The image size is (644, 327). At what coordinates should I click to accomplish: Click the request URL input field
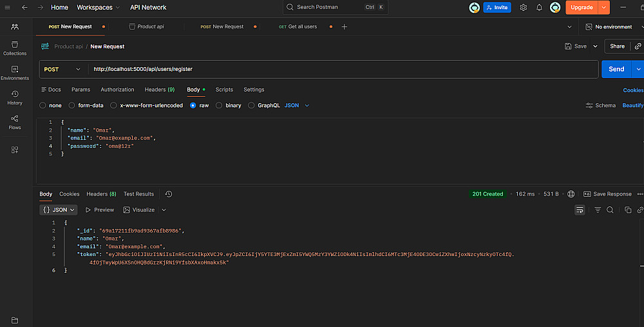click(x=341, y=69)
